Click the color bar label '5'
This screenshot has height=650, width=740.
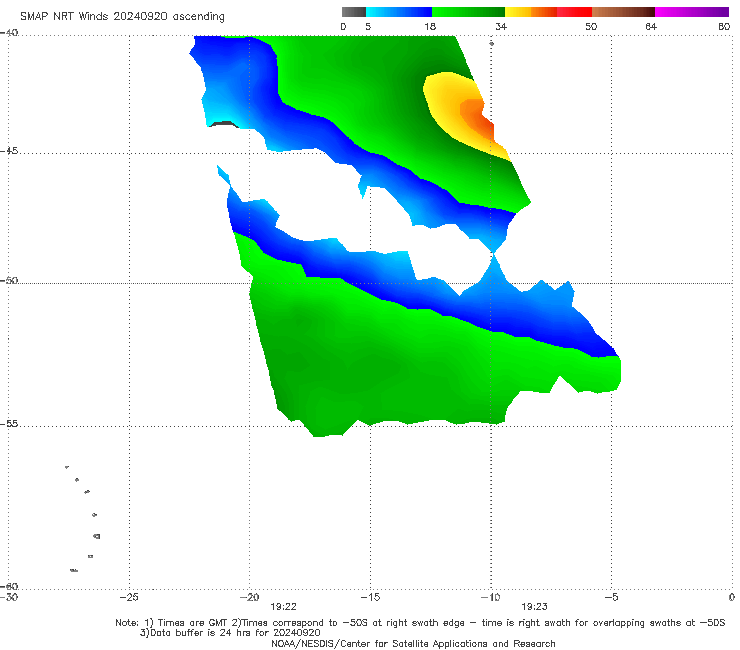coord(368,26)
